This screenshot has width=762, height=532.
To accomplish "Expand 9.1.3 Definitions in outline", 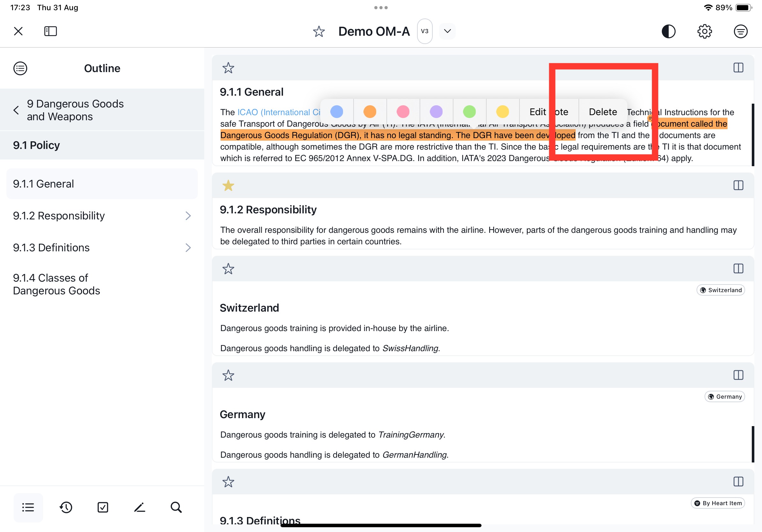I will click(x=188, y=248).
